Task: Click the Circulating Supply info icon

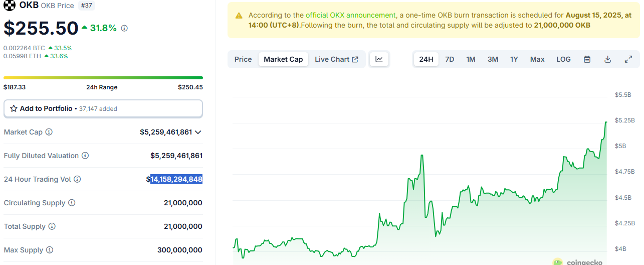Action: [x=72, y=203]
